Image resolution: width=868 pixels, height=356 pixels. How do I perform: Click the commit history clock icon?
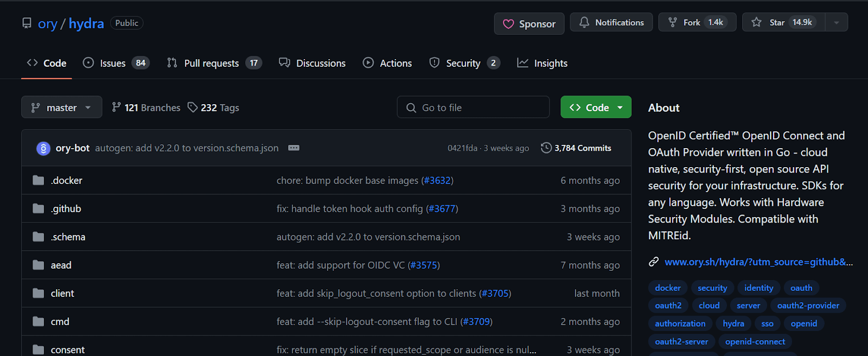[546, 148]
